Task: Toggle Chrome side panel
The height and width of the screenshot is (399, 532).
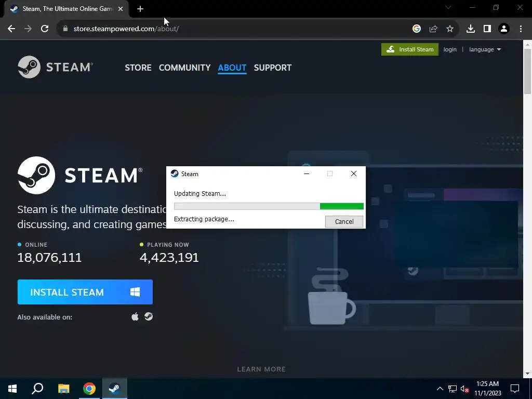Action: (487, 29)
